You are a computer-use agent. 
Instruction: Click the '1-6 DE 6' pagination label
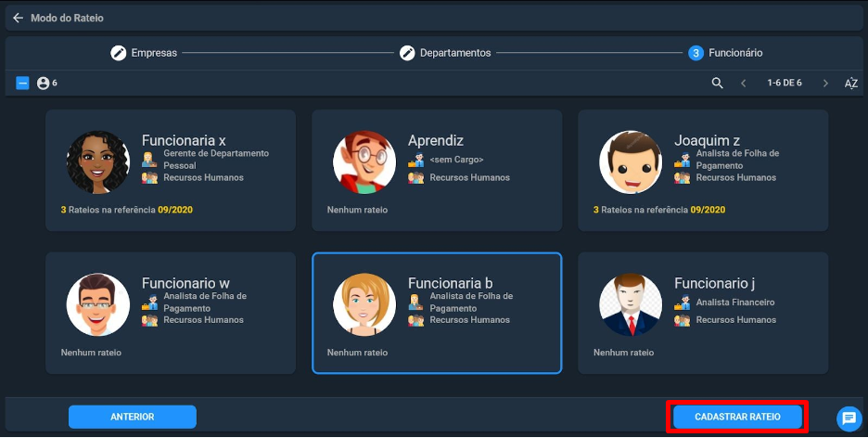tap(785, 84)
